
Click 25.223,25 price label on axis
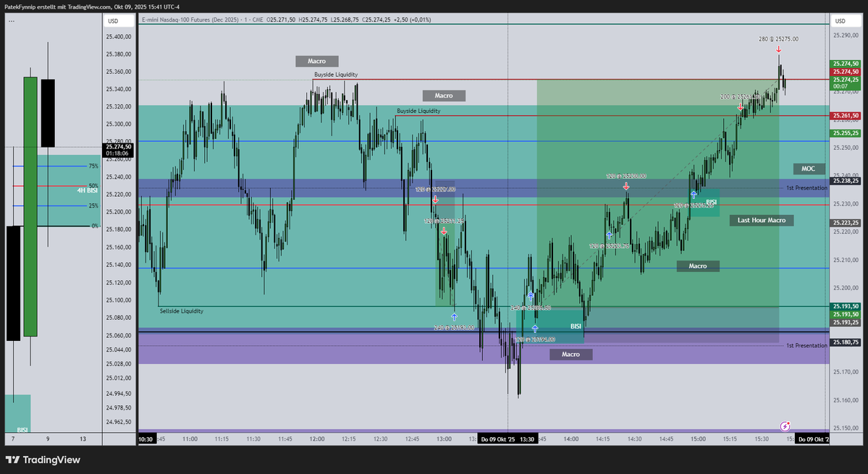[x=846, y=223]
